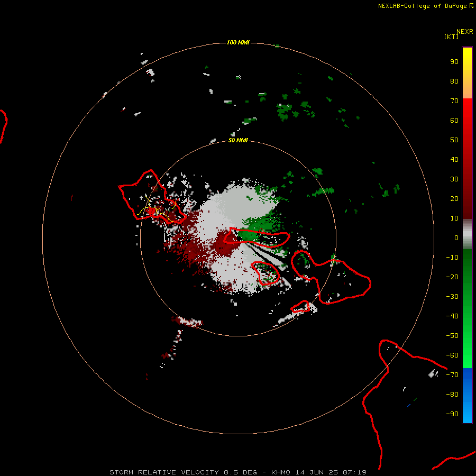Click the positive 90 value on velocity scale
Screen dimensions: 476x476
click(x=454, y=62)
